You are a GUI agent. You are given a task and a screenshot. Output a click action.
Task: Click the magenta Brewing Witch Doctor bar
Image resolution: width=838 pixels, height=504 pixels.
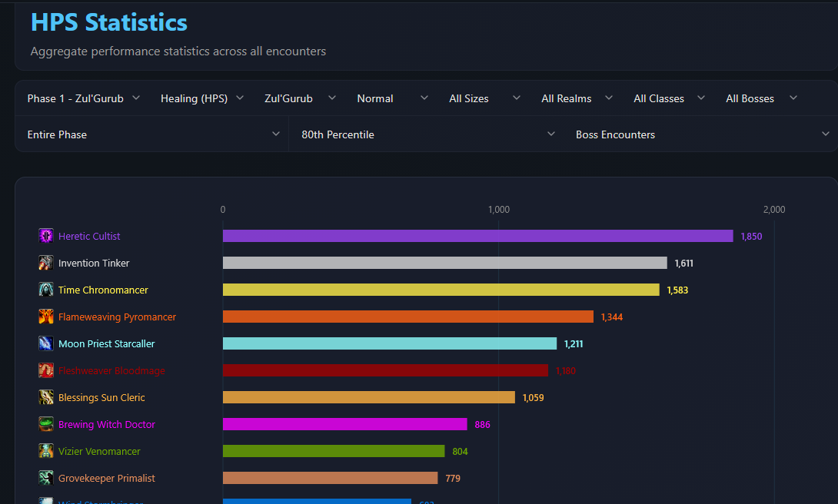(344, 424)
